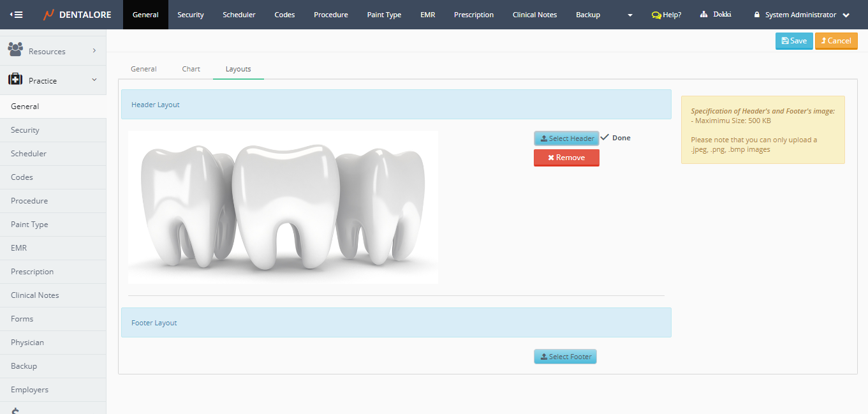Open the System Administrator user dropdown
Viewport: 868px width, 414px height.
coord(846,15)
